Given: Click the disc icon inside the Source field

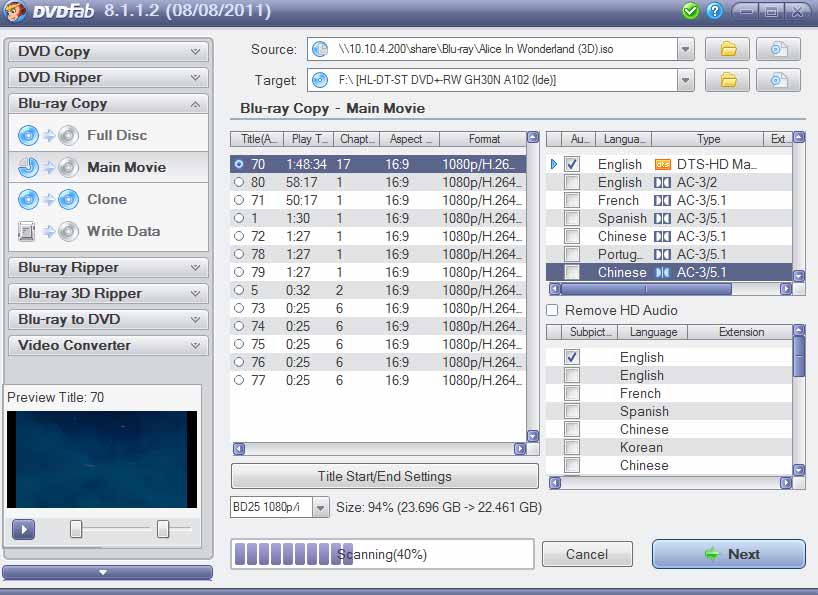Looking at the screenshot, I should (x=320, y=49).
